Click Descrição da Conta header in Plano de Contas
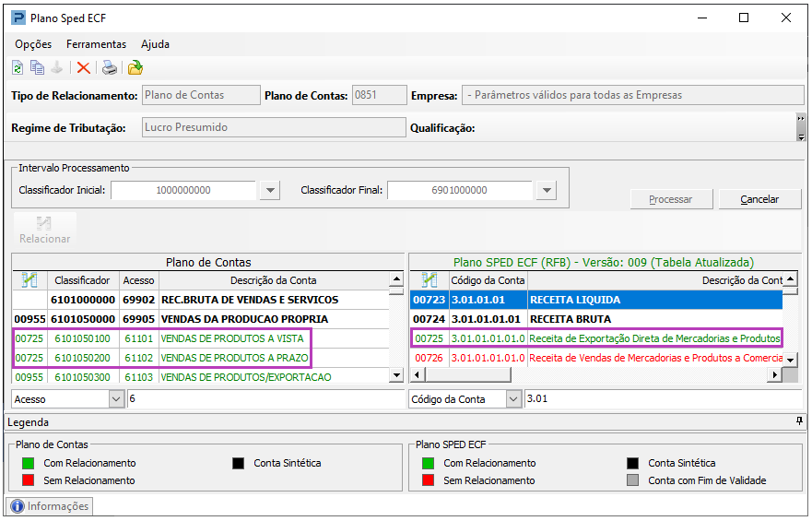 click(274, 280)
